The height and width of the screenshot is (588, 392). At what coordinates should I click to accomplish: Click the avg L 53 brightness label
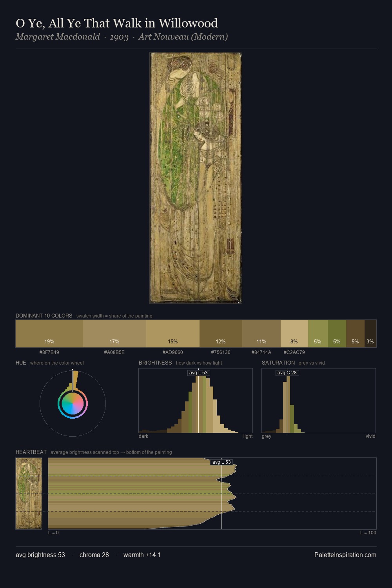point(198,373)
